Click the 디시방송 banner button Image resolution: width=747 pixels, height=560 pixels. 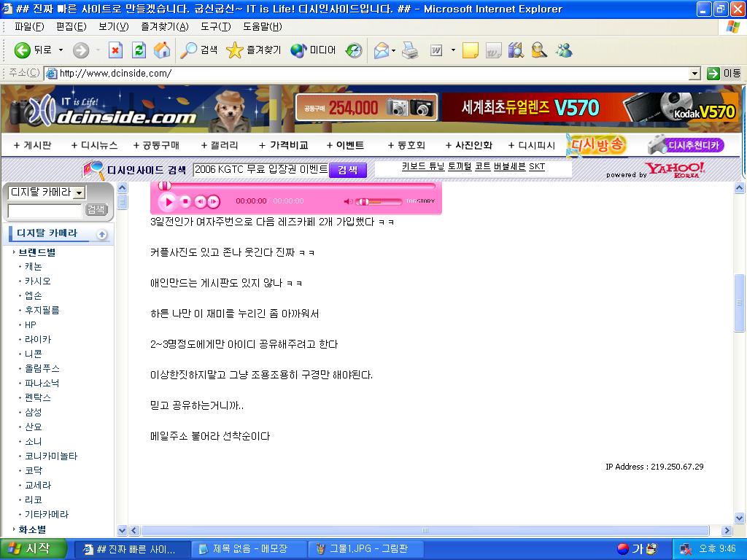596,145
